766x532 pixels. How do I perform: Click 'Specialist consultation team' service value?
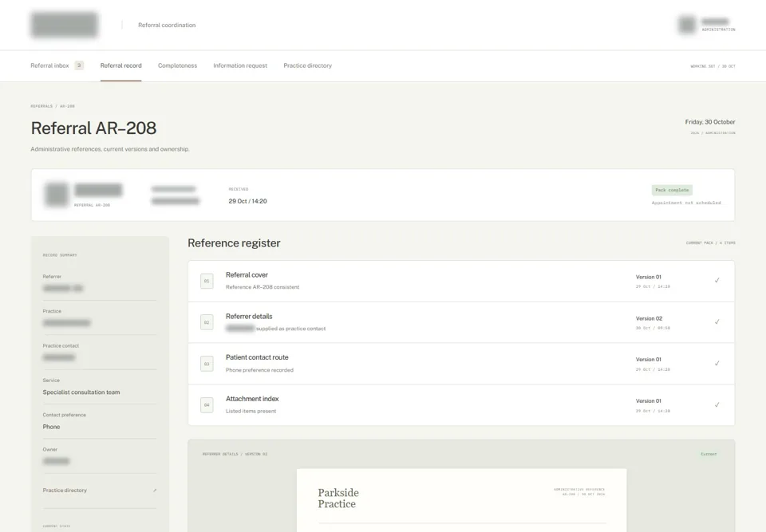81,392
